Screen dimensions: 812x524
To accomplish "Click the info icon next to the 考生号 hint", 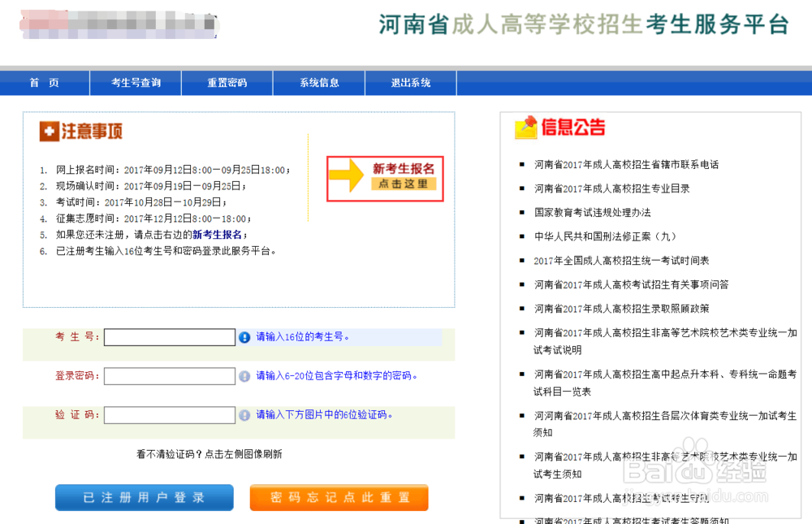I will point(244,337).
